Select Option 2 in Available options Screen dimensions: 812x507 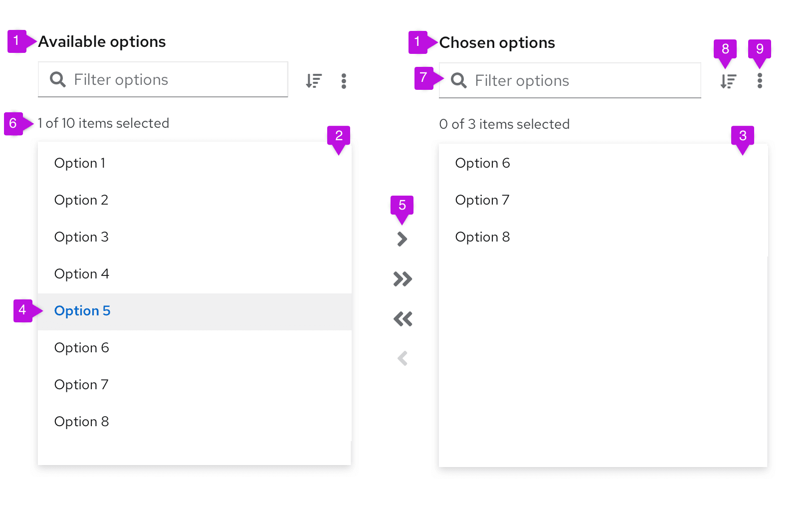81,200
